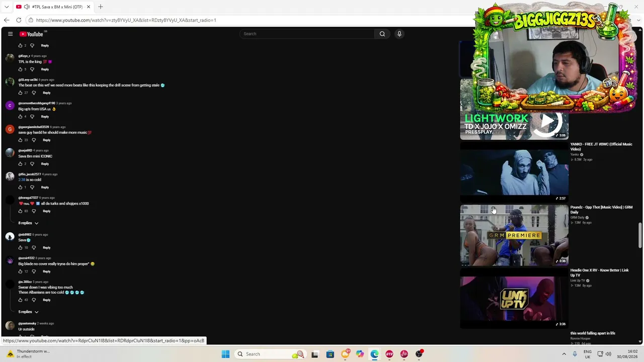Dislike the 'Big blade no cover' comment

(x=34, y=271)
